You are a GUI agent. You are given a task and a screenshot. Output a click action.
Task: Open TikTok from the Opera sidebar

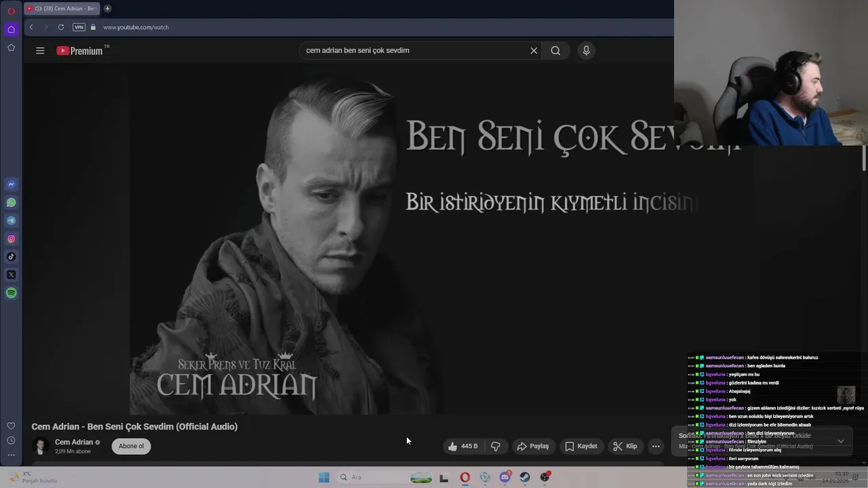tap(11, 257)
